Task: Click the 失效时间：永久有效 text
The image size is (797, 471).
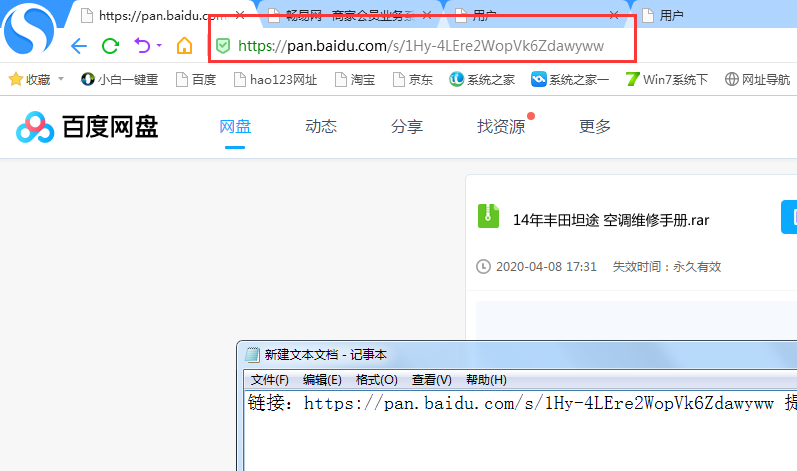Action: [x=667, y=267]
